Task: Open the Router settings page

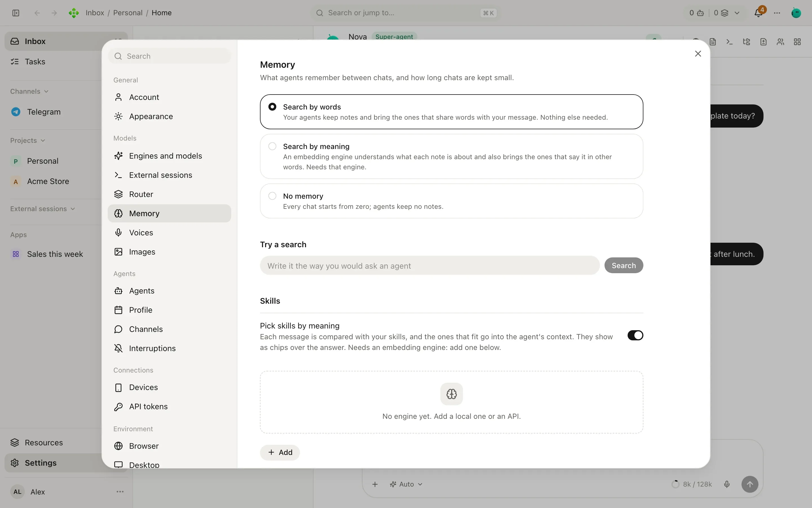Action: pyautogui.click(x=169, y=194)
